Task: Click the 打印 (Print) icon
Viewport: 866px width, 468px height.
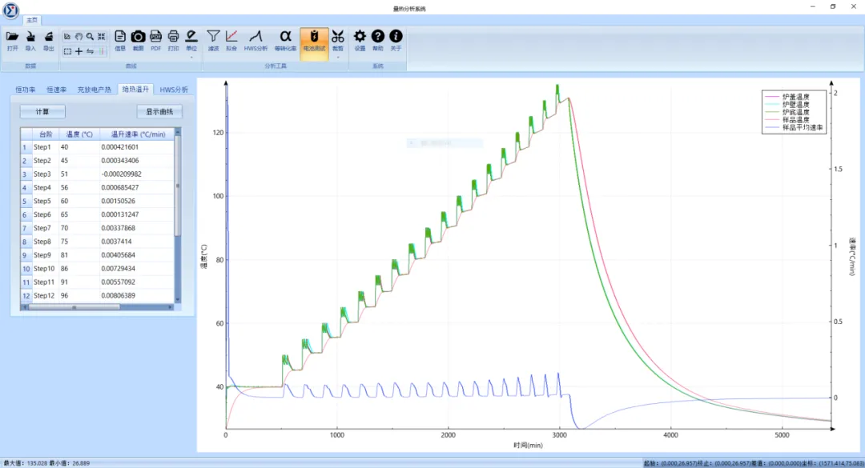Action: [173, 39]
